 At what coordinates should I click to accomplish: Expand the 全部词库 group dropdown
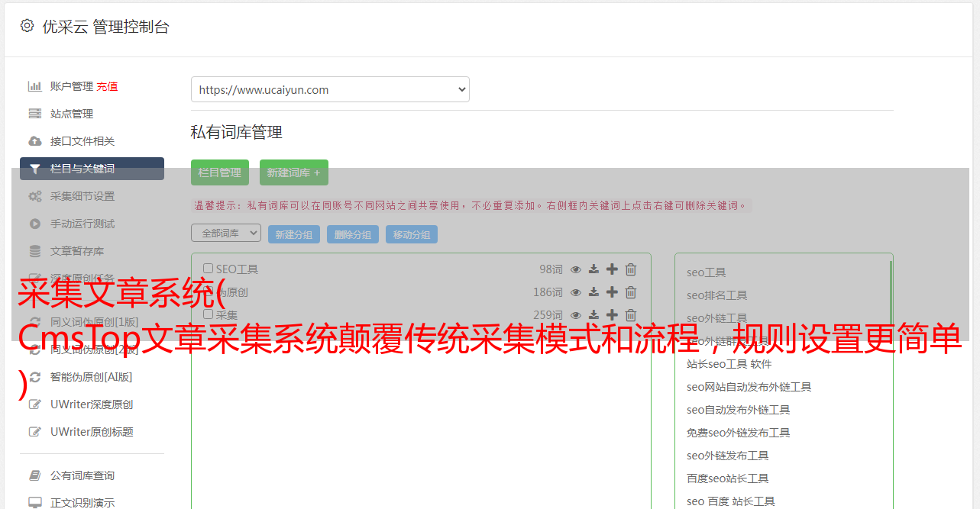tap(226, 233)
